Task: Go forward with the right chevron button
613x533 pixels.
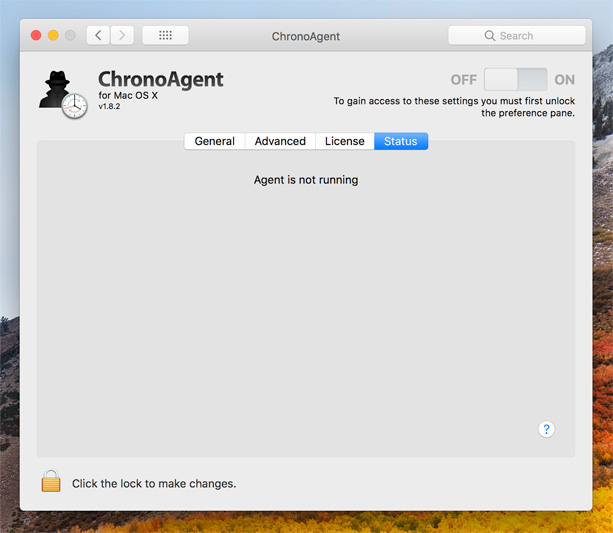Action: [x=122, y=36]
